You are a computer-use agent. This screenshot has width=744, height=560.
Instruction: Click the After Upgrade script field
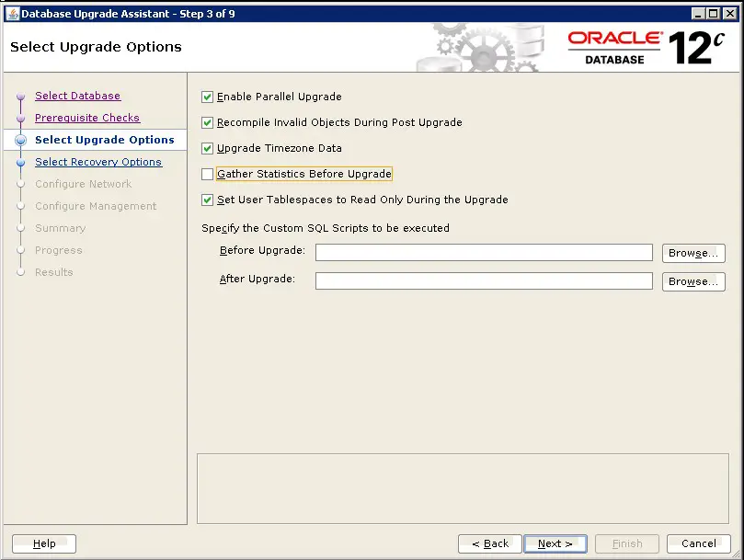coord(484,281)
